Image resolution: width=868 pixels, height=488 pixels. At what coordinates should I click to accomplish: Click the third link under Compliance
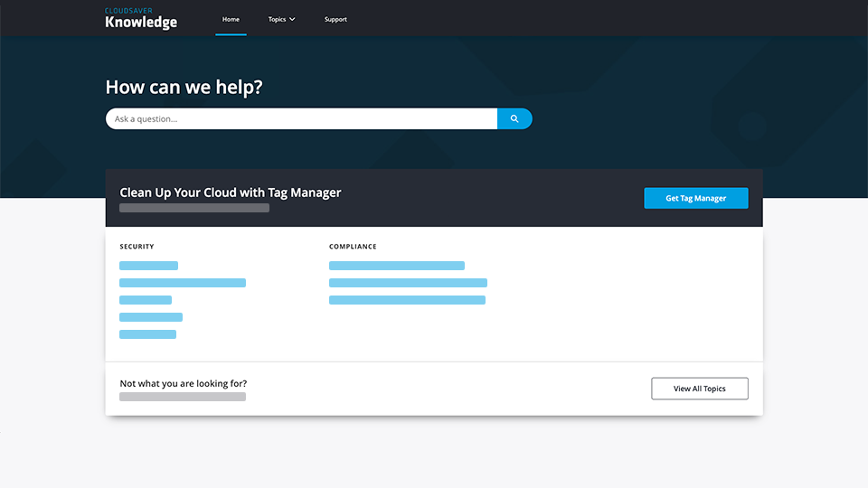(407, 300)
